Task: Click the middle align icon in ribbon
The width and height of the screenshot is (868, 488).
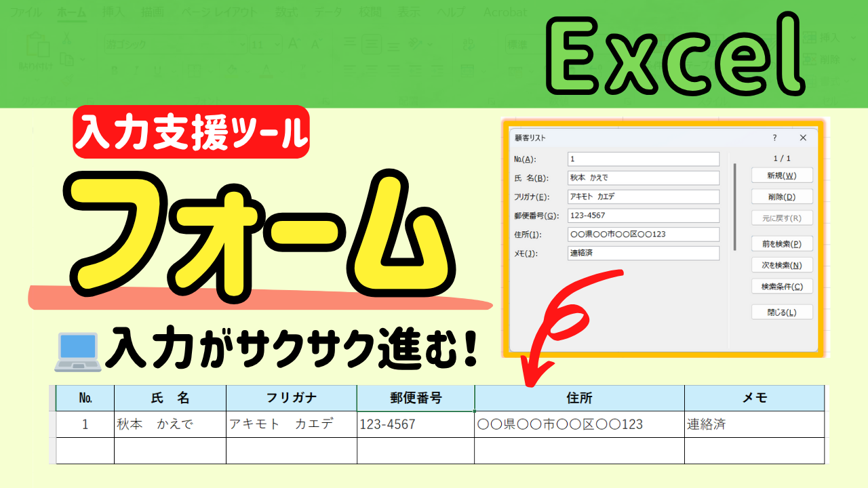Action: (370, 45)
